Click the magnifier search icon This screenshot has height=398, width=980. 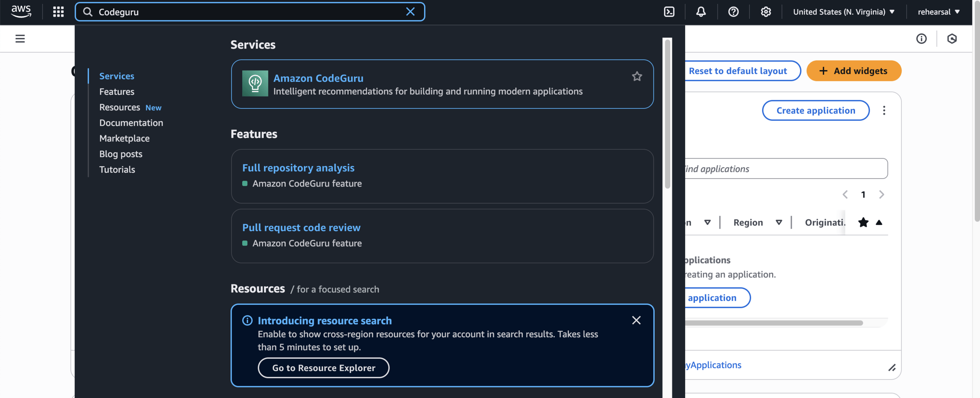(87, 12)
